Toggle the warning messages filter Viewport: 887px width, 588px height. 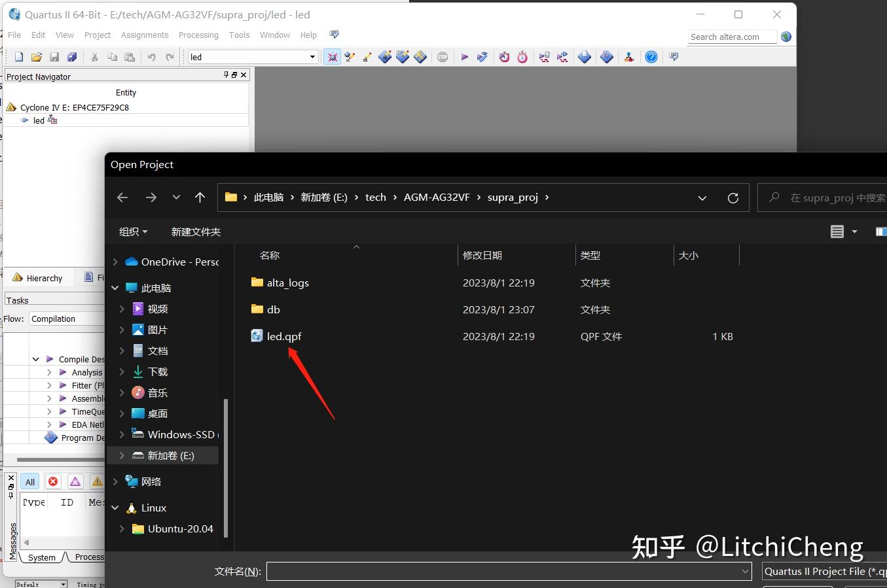[97, 481]
